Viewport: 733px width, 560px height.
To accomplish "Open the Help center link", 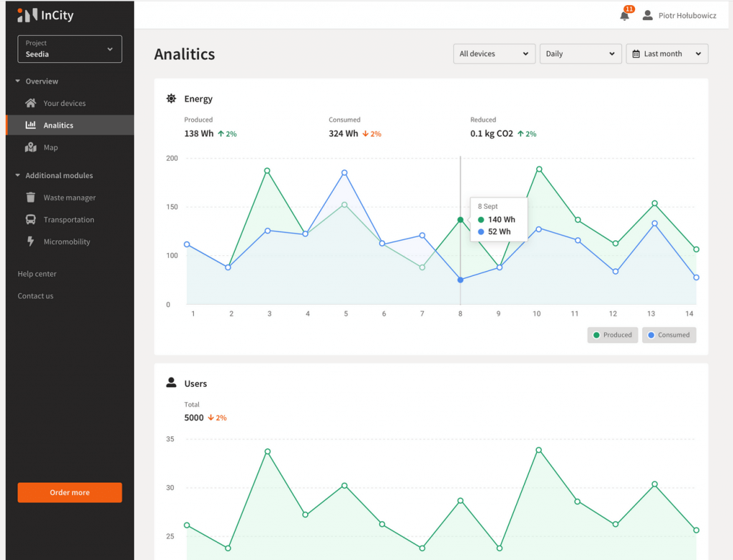I will 37,274.
